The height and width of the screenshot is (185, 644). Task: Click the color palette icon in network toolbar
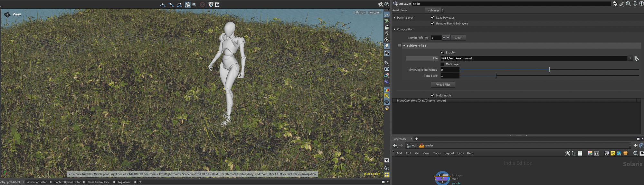pos(590,154)
